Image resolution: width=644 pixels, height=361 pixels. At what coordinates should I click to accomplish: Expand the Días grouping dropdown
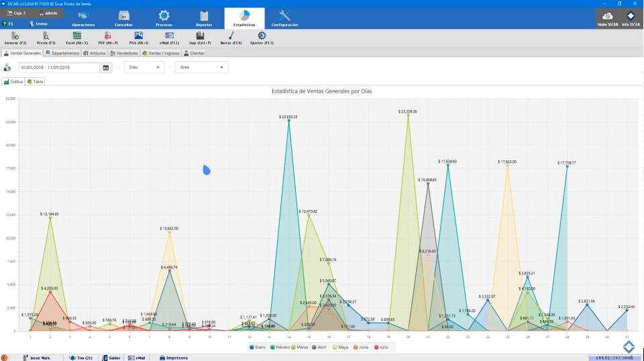click(x=145, y=67)
